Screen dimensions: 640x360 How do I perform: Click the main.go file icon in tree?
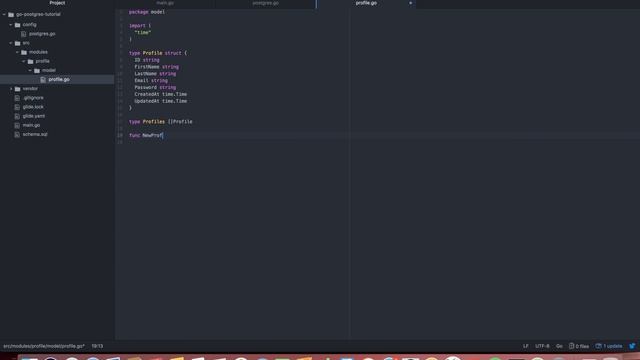click(x=17, y=125)
